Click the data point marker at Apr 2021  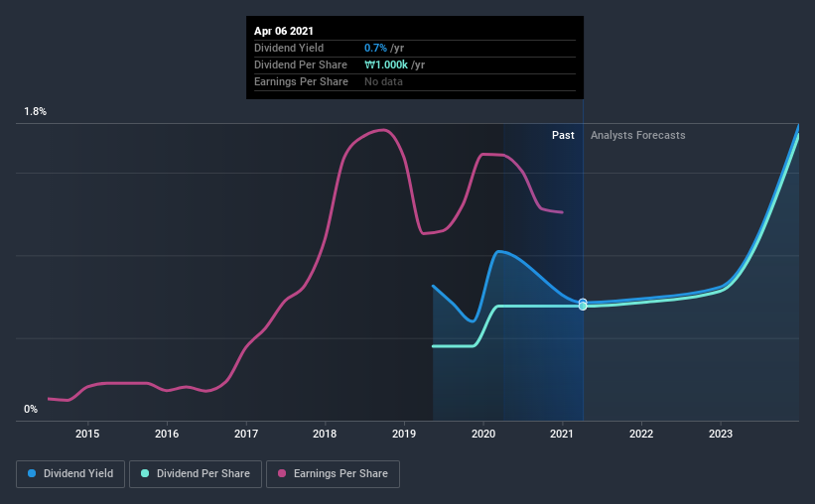[x=583, y=305]
